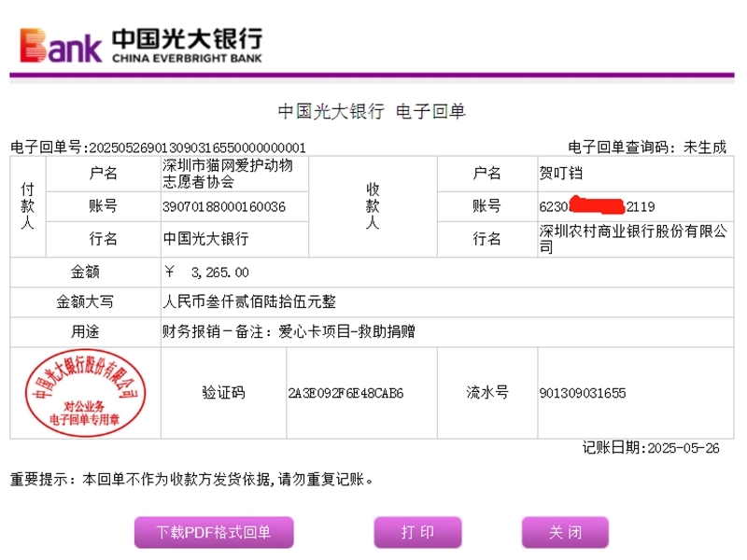Select the amount ￥ 3,265.00
The image size is (747, 560).
tap(206, 273)
